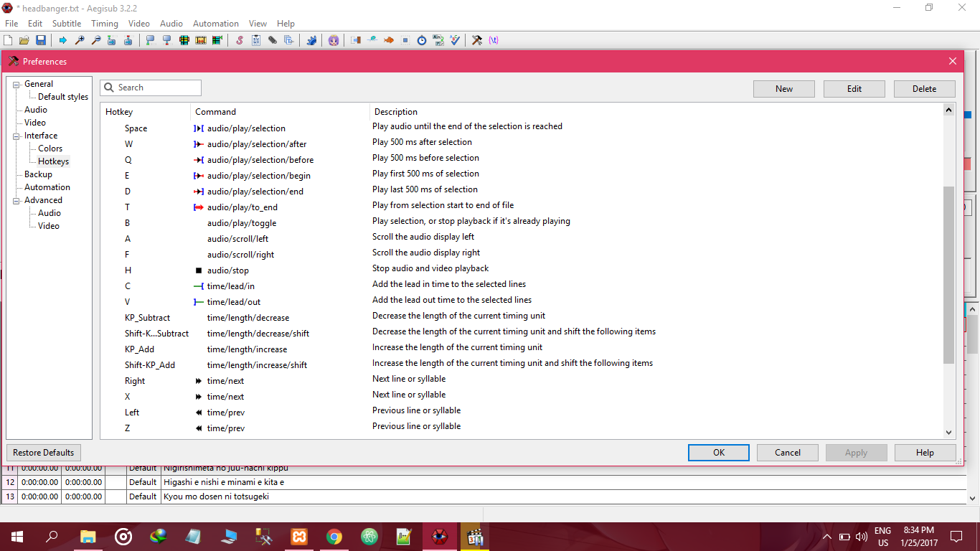Open the Fonts Collector icon
The image size is (980, 551).
click(x=288, y=40)
